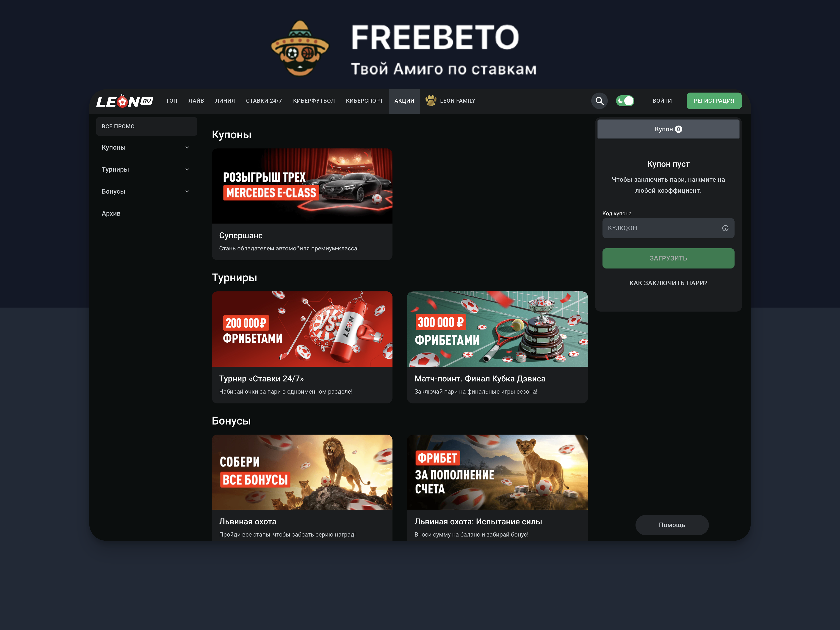
Task: Open the search magnifier icon
Action: tap(599, 101)
